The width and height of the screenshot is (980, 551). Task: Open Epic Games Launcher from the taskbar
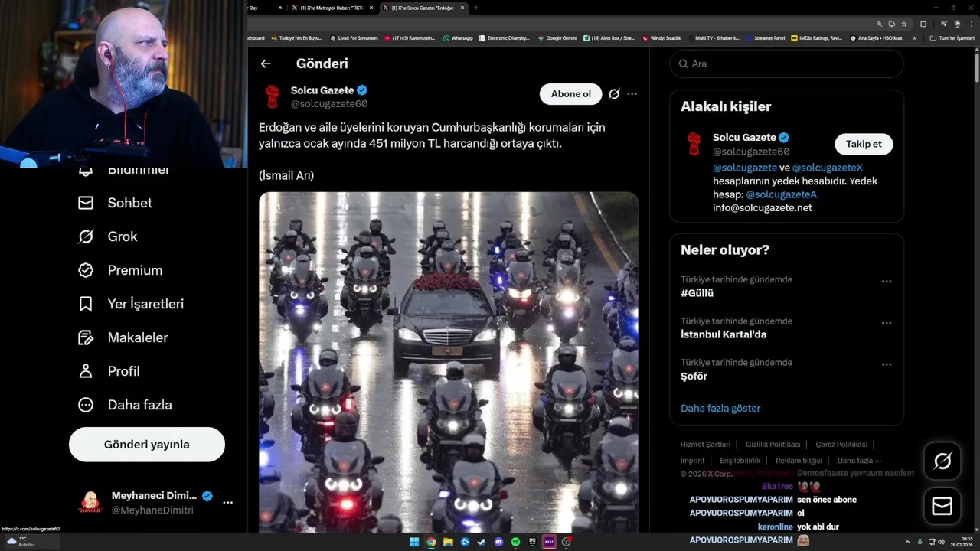532,542
